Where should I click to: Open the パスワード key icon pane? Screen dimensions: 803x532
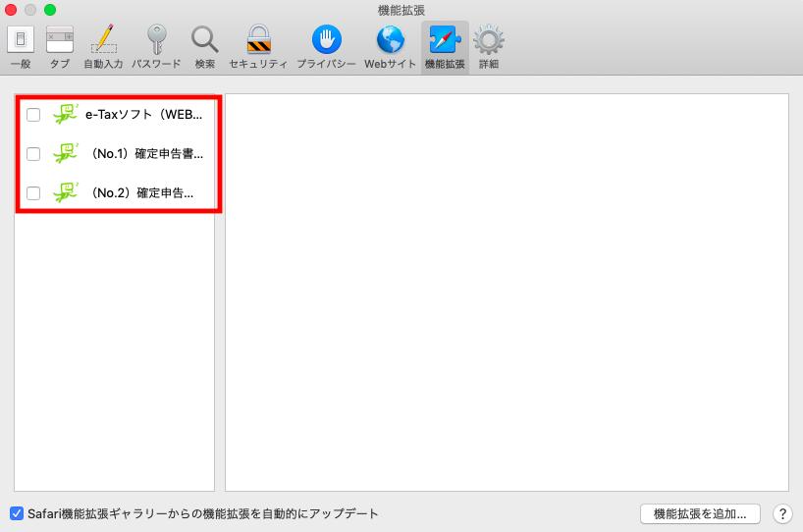click(x=156, y=46)
